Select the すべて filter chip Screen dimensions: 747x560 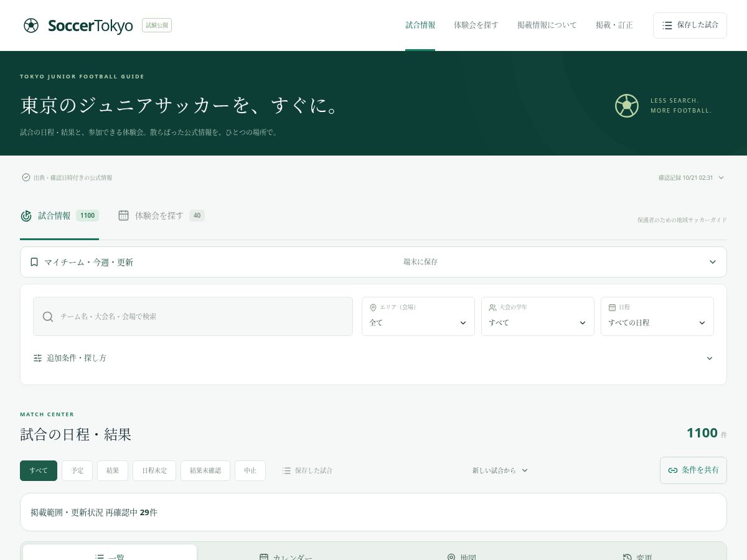[x=39, y=470]
